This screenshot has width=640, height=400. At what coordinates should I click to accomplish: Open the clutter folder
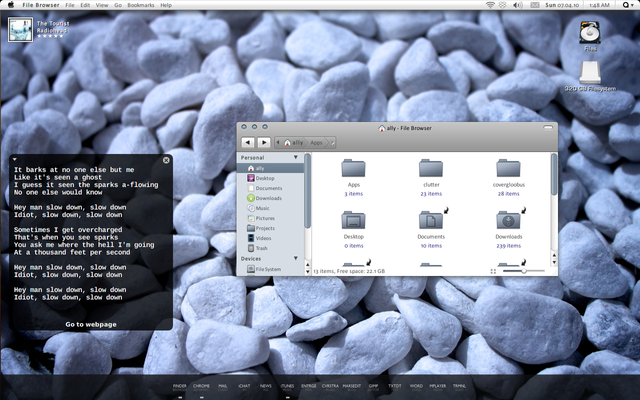[x=431, y=168]
